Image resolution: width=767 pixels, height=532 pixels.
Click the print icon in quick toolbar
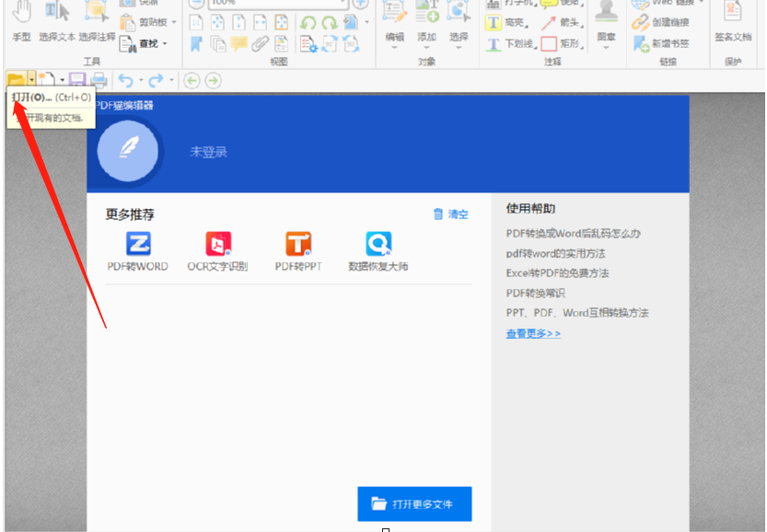click(x=99, y=80)
